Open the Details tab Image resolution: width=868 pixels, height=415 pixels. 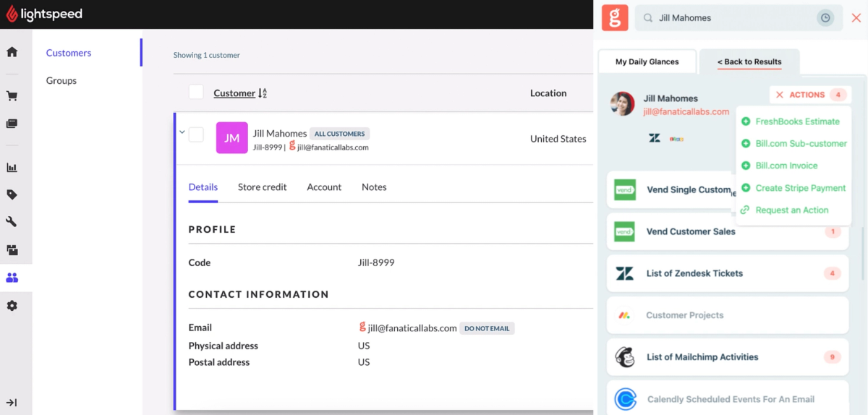[203, 187]
